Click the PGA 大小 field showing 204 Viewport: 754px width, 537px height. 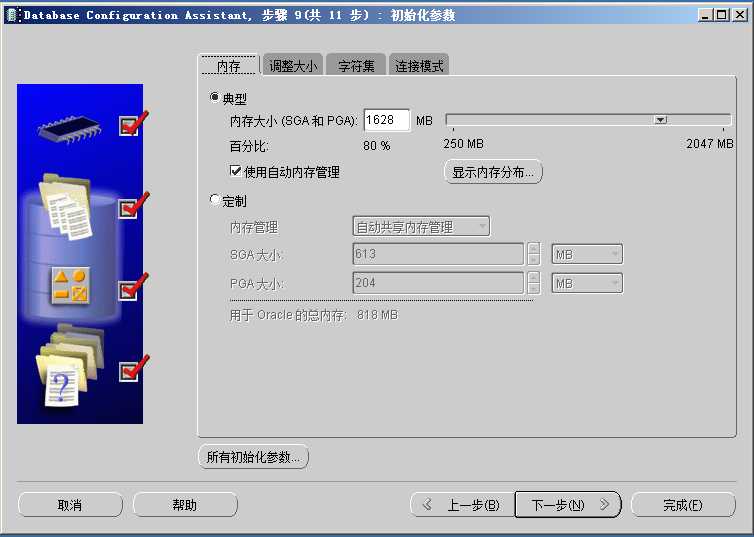pos(438,283)
